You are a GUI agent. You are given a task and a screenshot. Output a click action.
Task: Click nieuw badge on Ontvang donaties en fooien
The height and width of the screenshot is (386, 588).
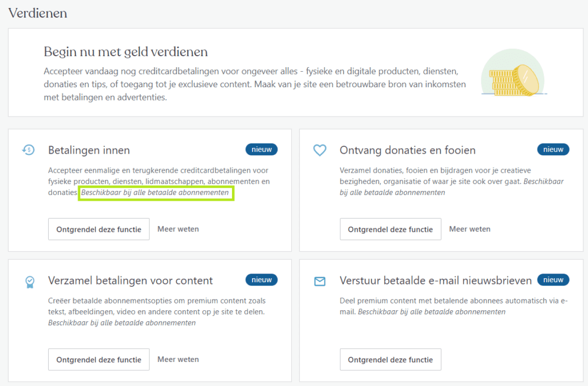click(554, 149)
